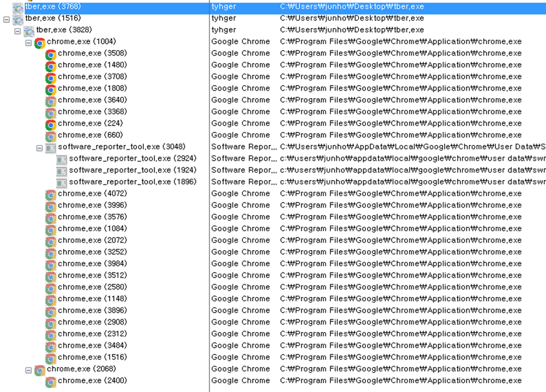Click the Chrome icon for chrome.exe (3996)
This screenshot has width=546, height=392.
click(x=51, y=207)
